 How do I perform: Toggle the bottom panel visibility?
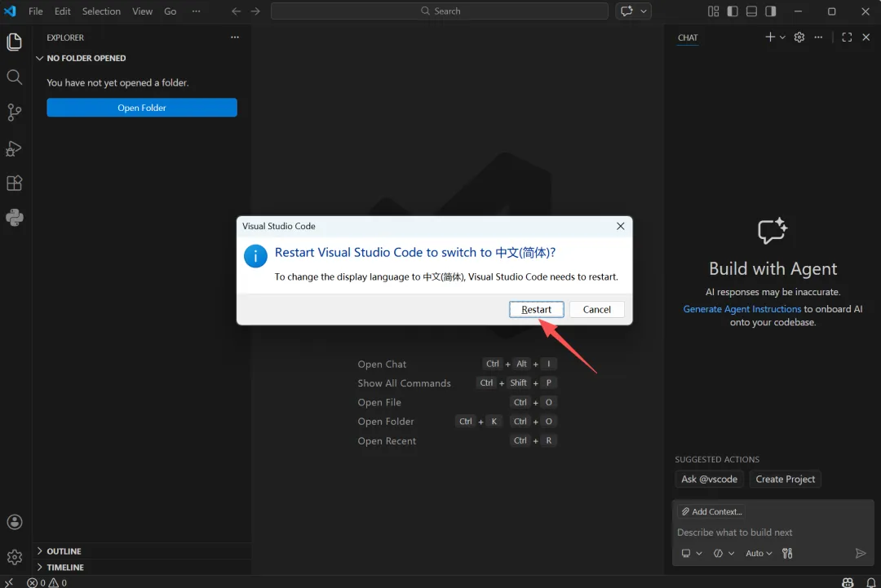pos(751,11)
